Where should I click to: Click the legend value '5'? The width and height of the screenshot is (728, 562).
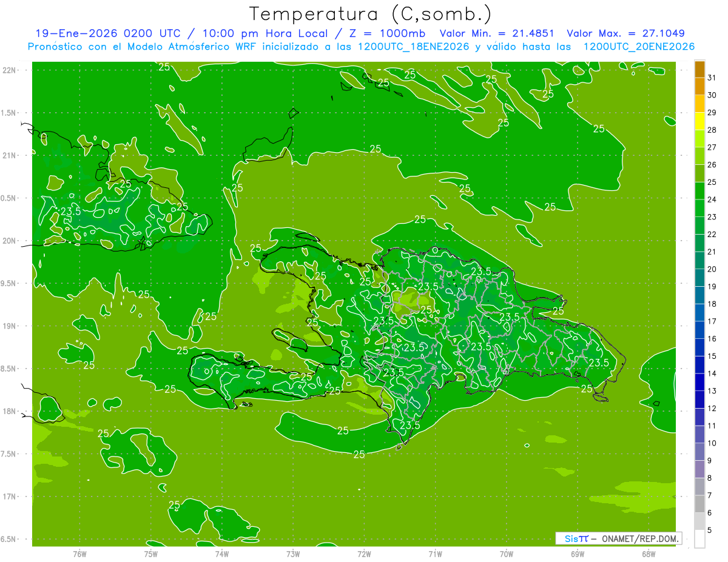tap(710, 530)
